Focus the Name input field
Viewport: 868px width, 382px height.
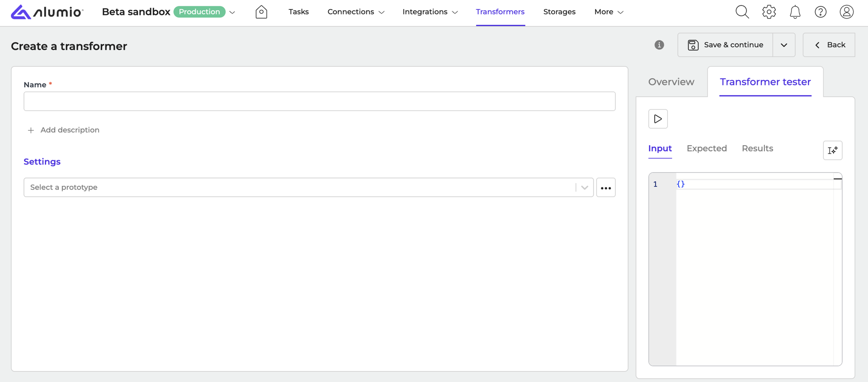[x=319, y=101]
